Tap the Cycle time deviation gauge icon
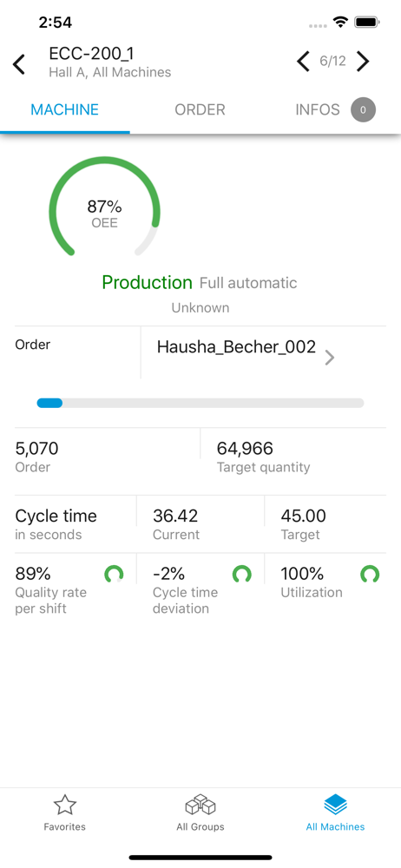This screenshot has width=401, height=868. pyautogui.click(x=241, y=574)
